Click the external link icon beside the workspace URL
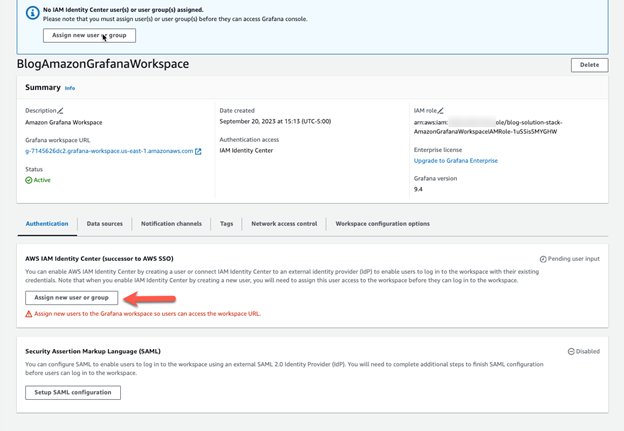 (x=198, y=152)
